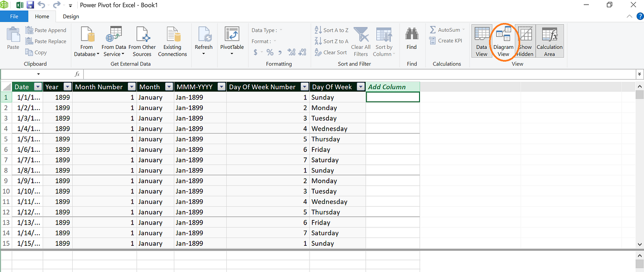Image resolution: width=644 pixels, height=272 pixels.
Task: Switch to Diagram View
Action: pos(503,41)
